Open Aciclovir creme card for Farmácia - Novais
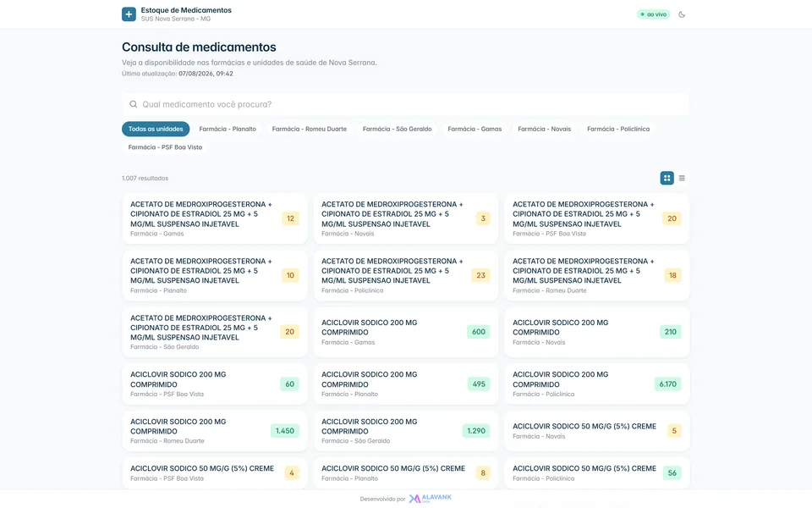812x508 pixels. point(597,431)
